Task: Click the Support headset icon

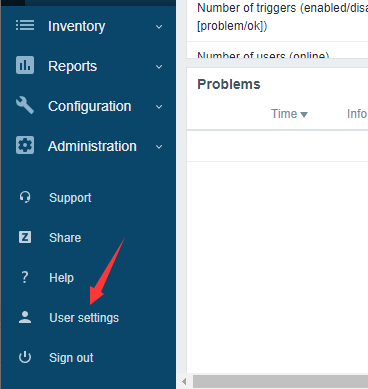Action: 25,197
